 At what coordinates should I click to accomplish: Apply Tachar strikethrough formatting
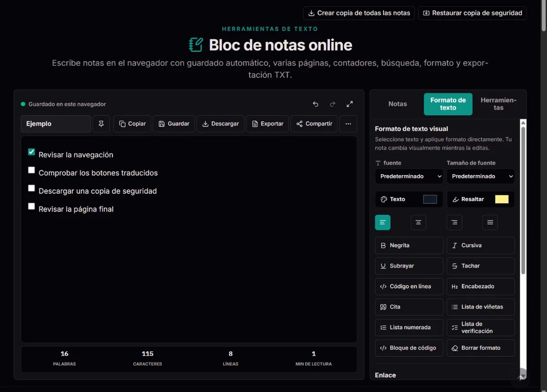tap(480, 266)
